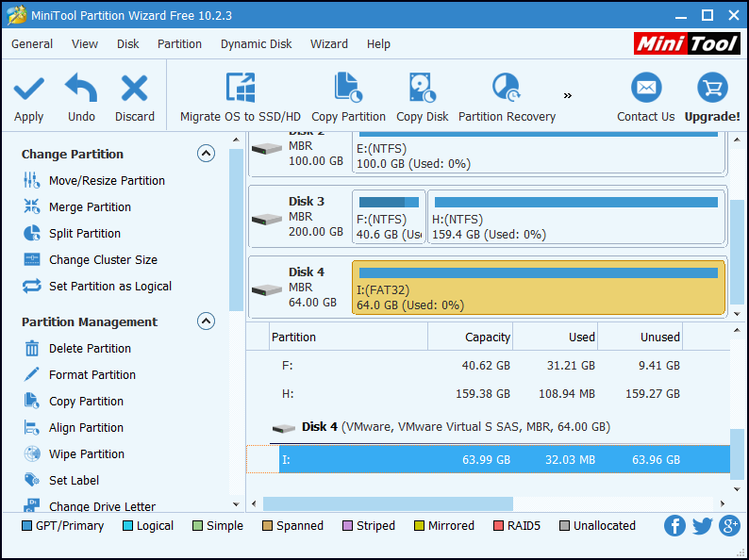The height and width of the screenshot is (560, 749).
Task: Start Partition Recovery wizard
Action: click(507, 98)
